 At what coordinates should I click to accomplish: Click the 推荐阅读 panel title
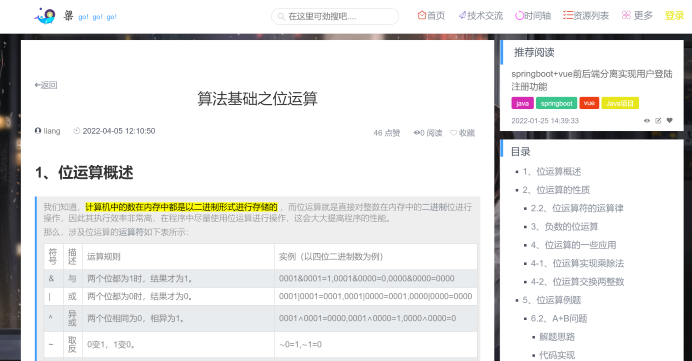[x=534, y=53]
